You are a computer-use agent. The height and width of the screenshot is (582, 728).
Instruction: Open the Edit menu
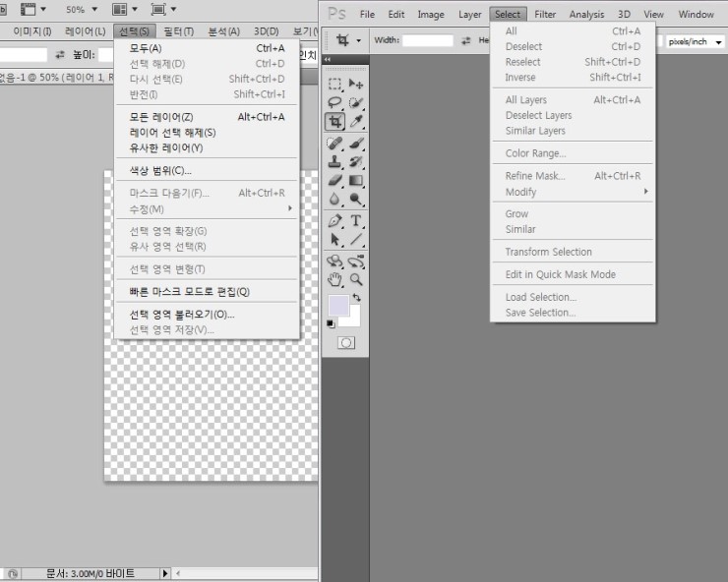click(x=396, y=15)
